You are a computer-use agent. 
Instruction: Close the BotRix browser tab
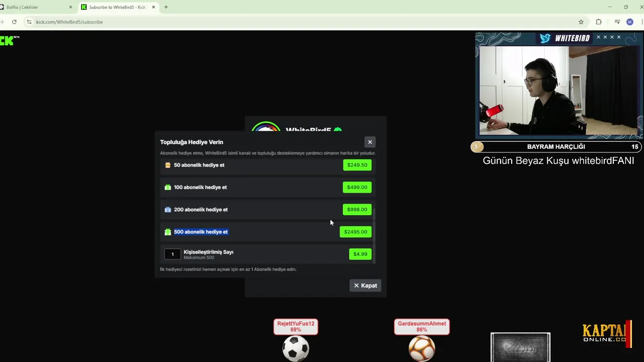click(70, 7)
